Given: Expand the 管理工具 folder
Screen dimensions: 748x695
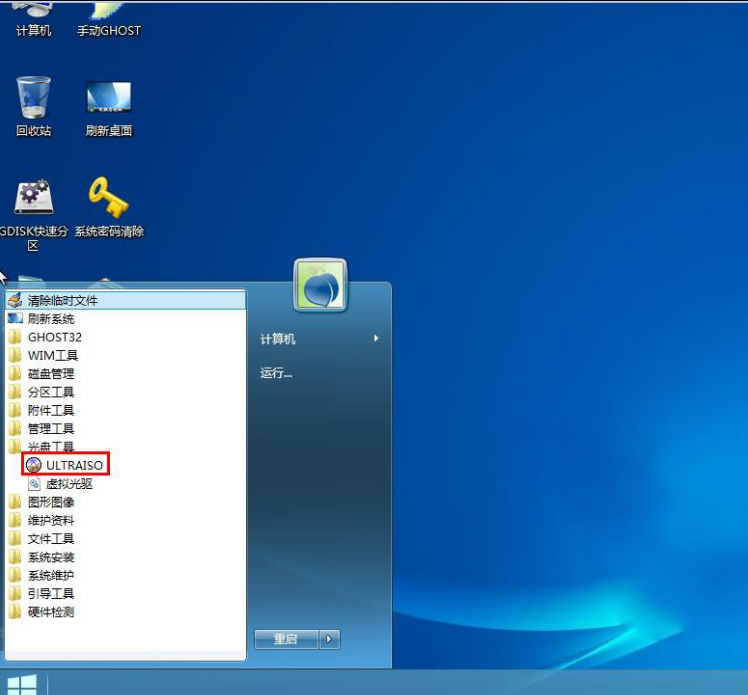Looking at the screenshot, I should (x=125, y=428).
